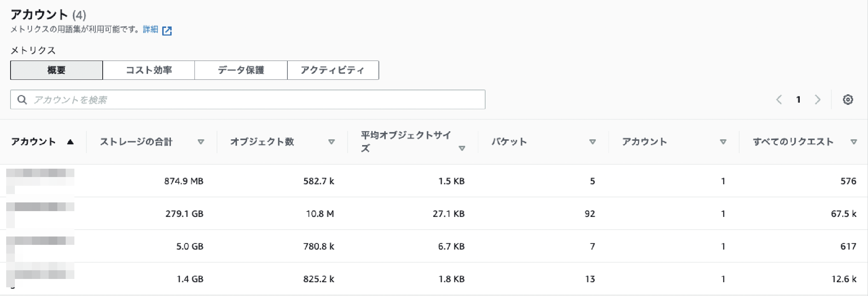Sort by the second アカウント column arrow
The height and width of the screenshot is (296, 868).
tap(723, 142)
